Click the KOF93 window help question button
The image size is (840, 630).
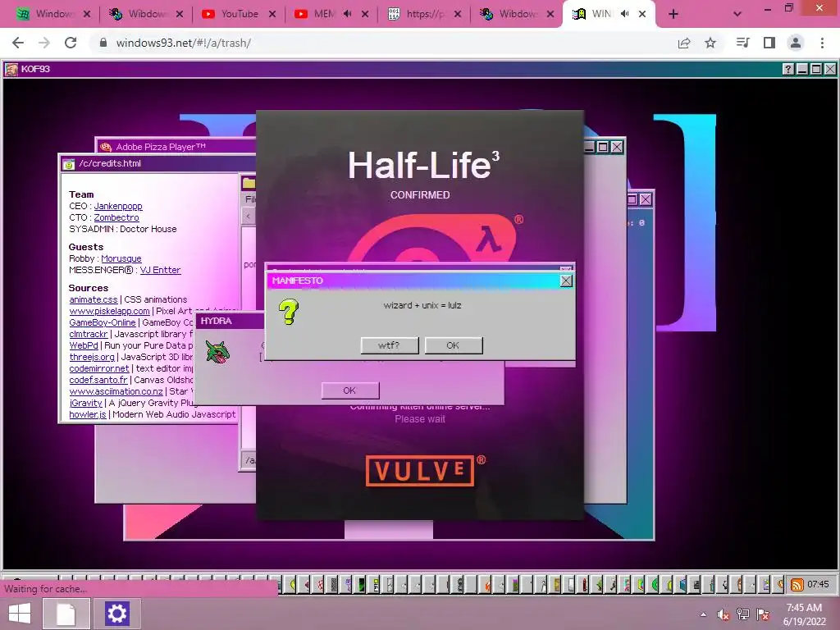[787, 69]
